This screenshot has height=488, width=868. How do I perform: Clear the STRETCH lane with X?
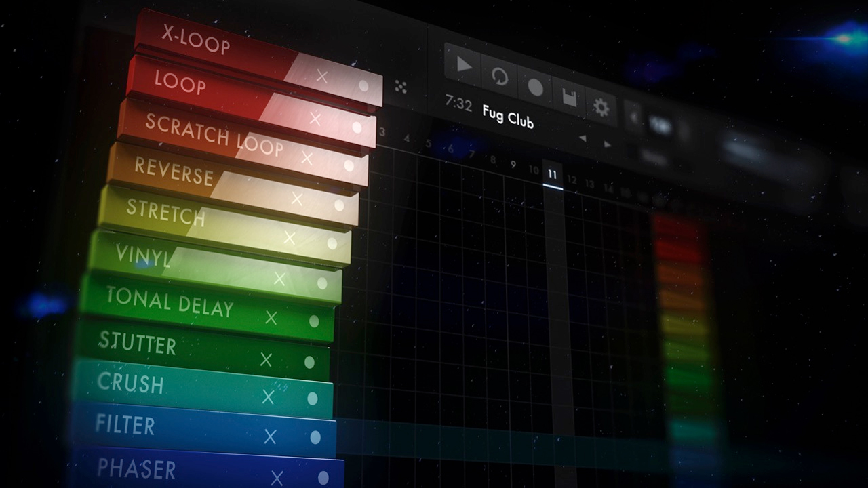tap(290, 238)
